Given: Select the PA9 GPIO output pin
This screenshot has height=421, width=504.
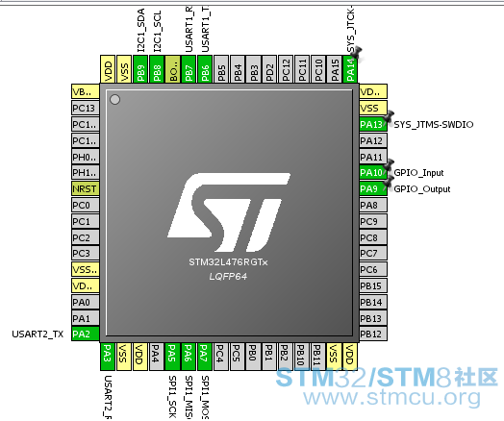Looking at the screenshot, I should pyautogui.click(x=373, y=188).
